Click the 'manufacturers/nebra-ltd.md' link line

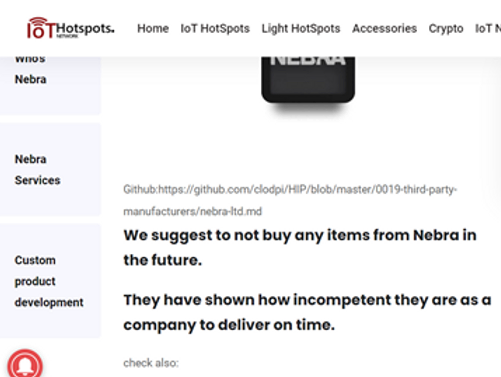193,211
